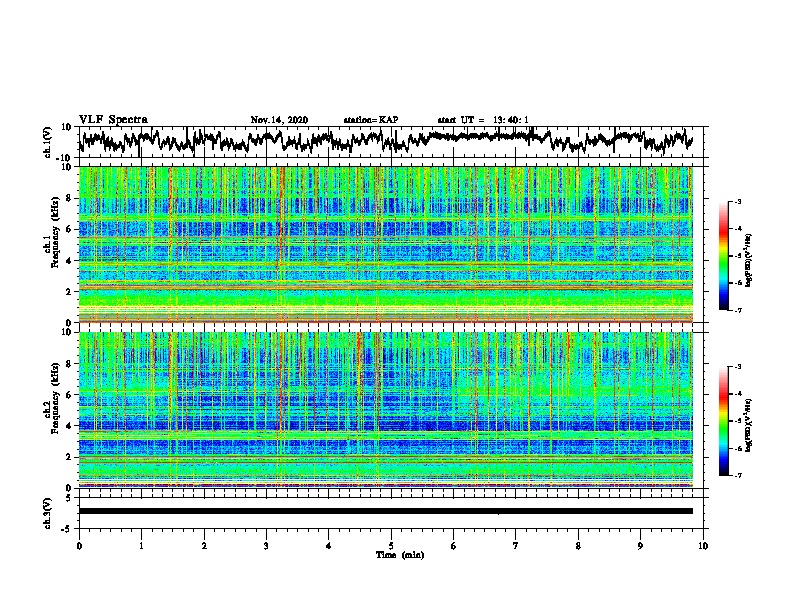
Task: Click the ch.1 spectrogram panel
Action: click(x=386, y=244)
